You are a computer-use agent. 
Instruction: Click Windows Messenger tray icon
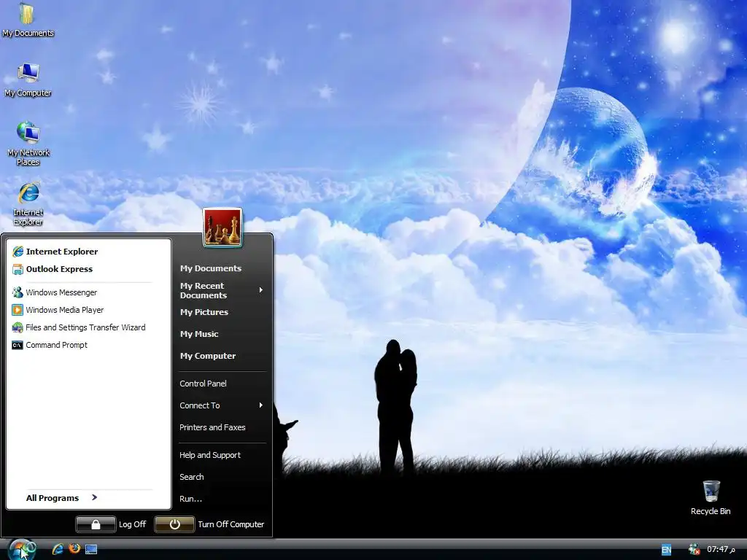click(x=694, y=549)
